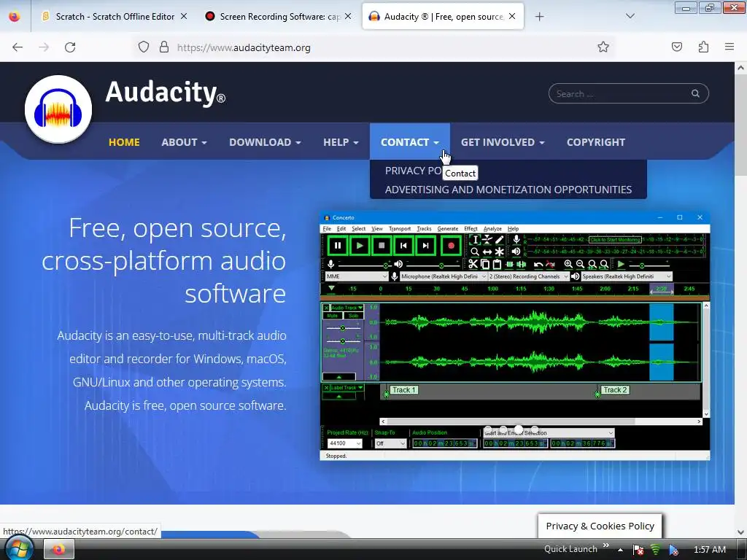Screen dimensions: 747x560
Task: Click the blue play-shaped tray icon with red x
Action: (x=673, y=550)
